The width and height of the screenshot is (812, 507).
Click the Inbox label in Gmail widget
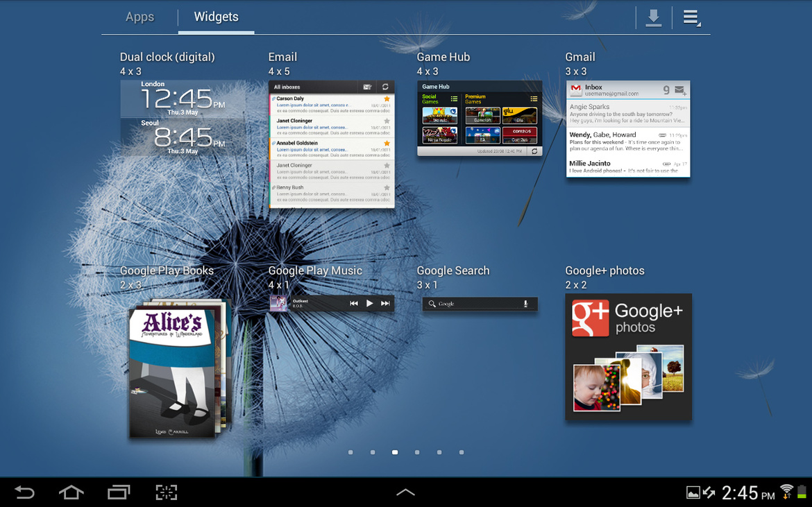(593, 87)
